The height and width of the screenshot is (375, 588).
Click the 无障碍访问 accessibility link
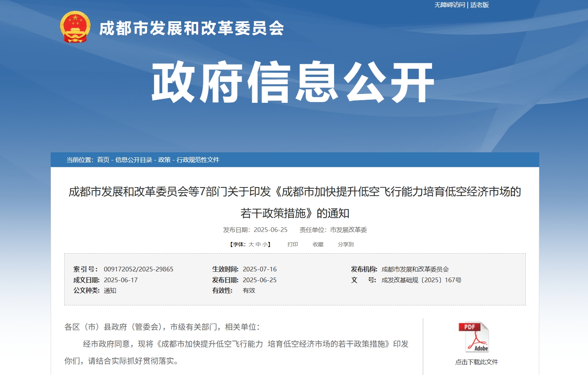[450, 5]
